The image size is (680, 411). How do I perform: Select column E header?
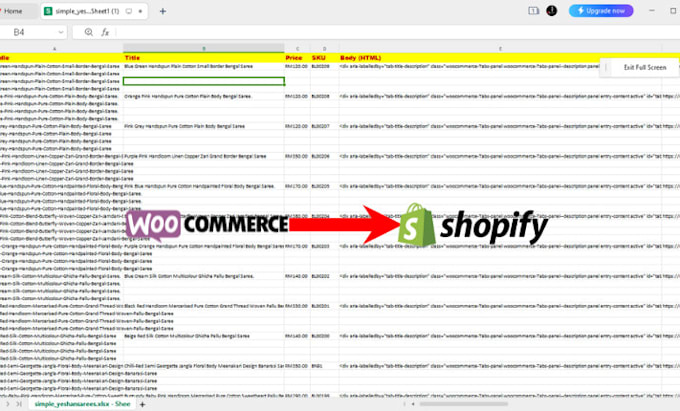(500, 49)
